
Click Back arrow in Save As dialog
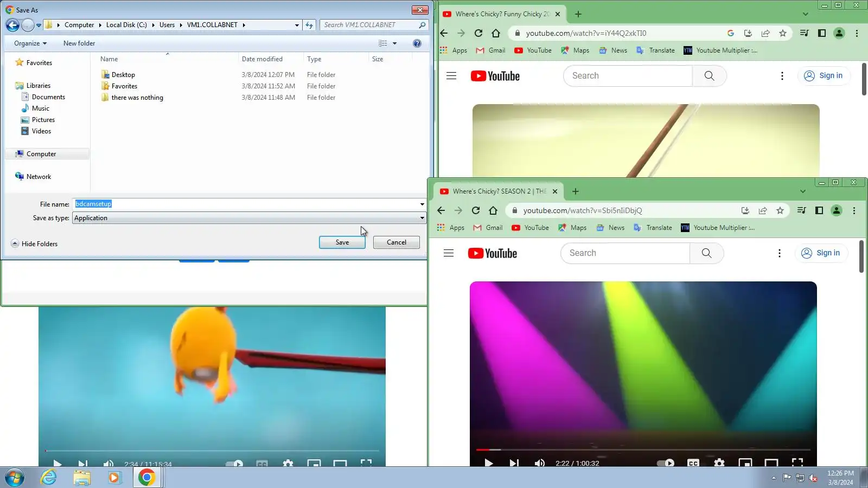pyautogui.click(x=12, y=25)
